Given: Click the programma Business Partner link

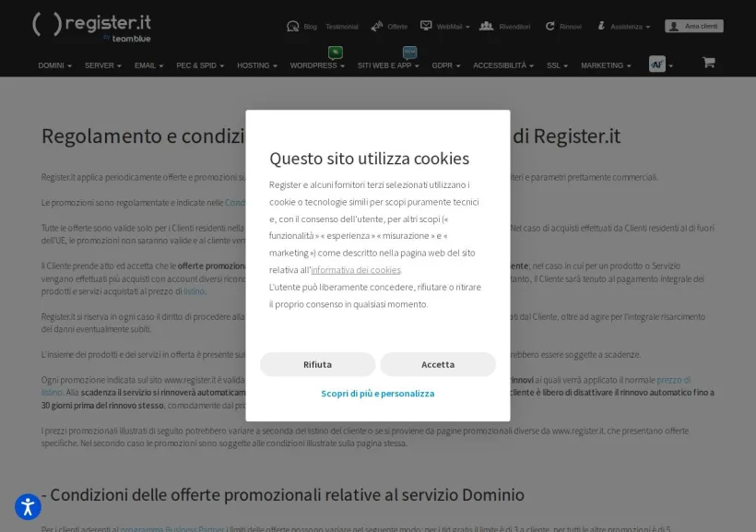Looking at the screenshot, I should click(x=172, y=528).
